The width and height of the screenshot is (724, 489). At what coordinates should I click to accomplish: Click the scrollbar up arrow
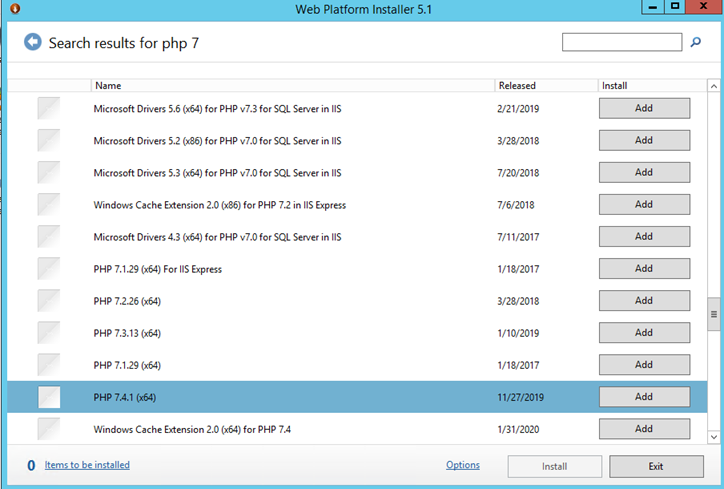(713, 86)
